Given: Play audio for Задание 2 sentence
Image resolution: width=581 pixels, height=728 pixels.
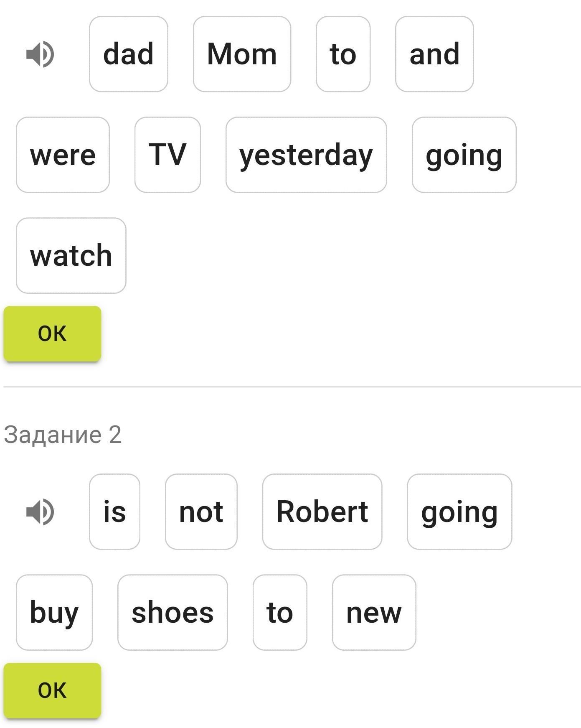Looking at the screenshot, I should pyautogui.click(x=40, y=512).
